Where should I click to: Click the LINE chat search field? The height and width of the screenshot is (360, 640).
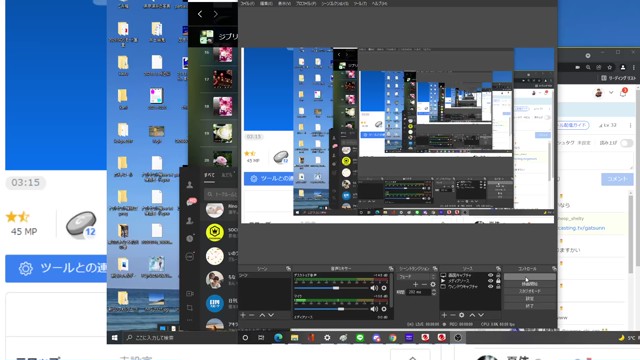point(220,194)
